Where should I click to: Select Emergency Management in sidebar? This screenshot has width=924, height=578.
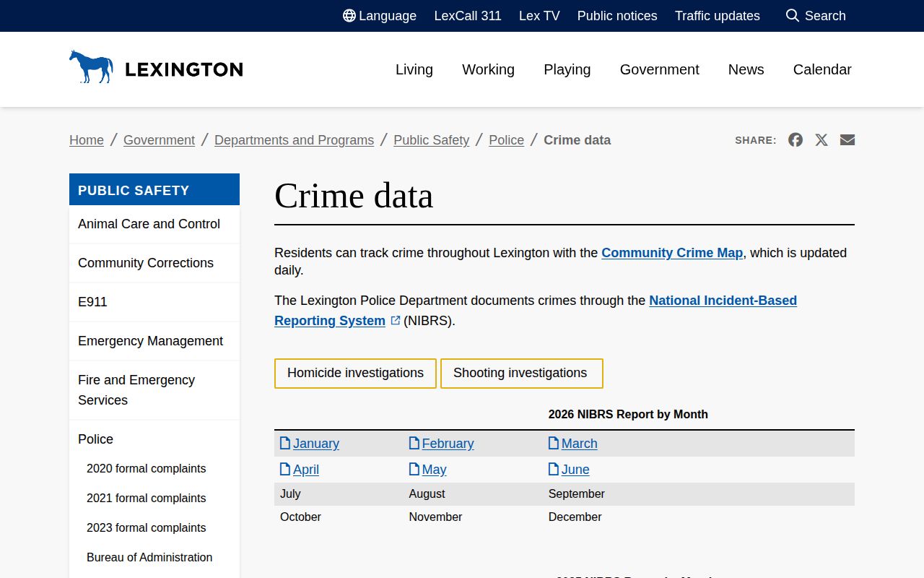pyautogui.click(x=154, y=341)
